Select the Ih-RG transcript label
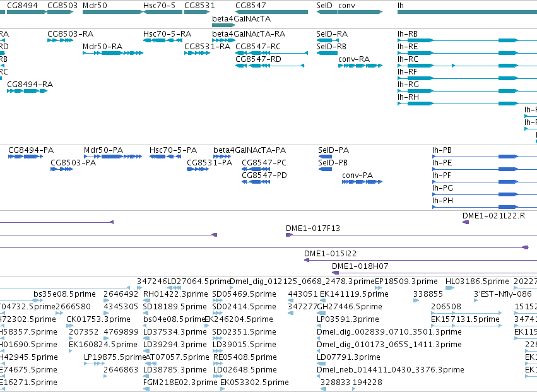This screenshot has width=537, height=392. click(408, 85)
